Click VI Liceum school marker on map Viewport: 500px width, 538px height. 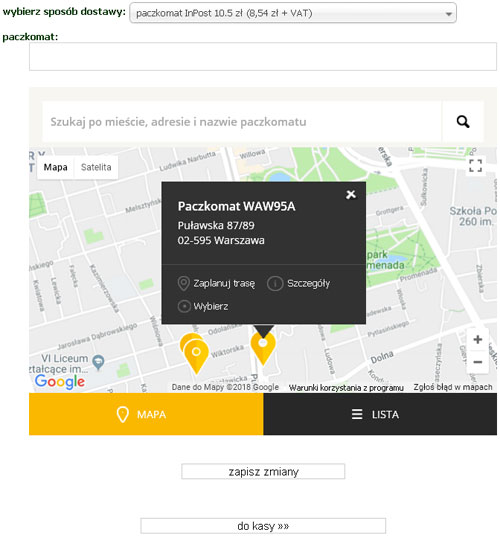[98, 362]
